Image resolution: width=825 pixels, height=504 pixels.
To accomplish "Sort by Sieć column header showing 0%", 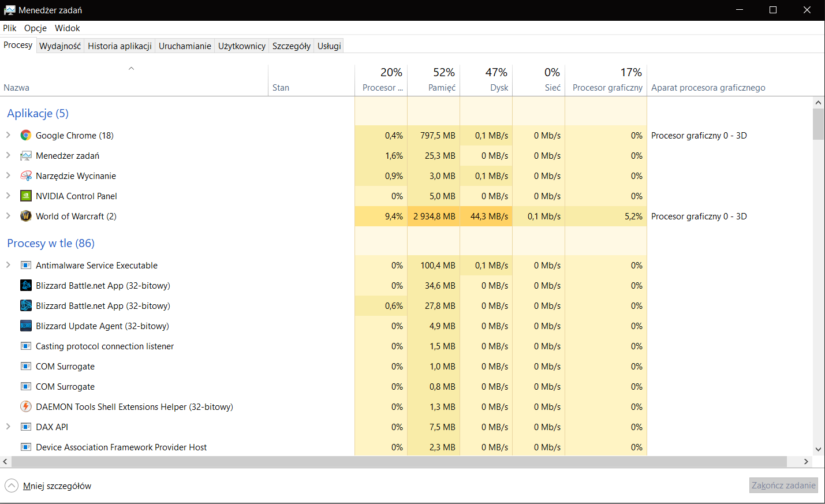I will [539, 80].
